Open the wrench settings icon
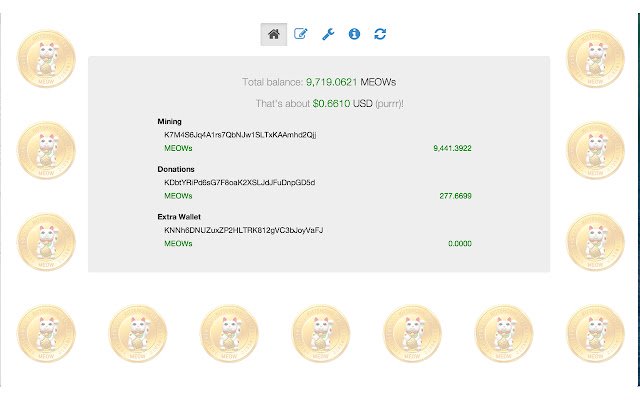640x400 pixels. (x=328, y=34)
